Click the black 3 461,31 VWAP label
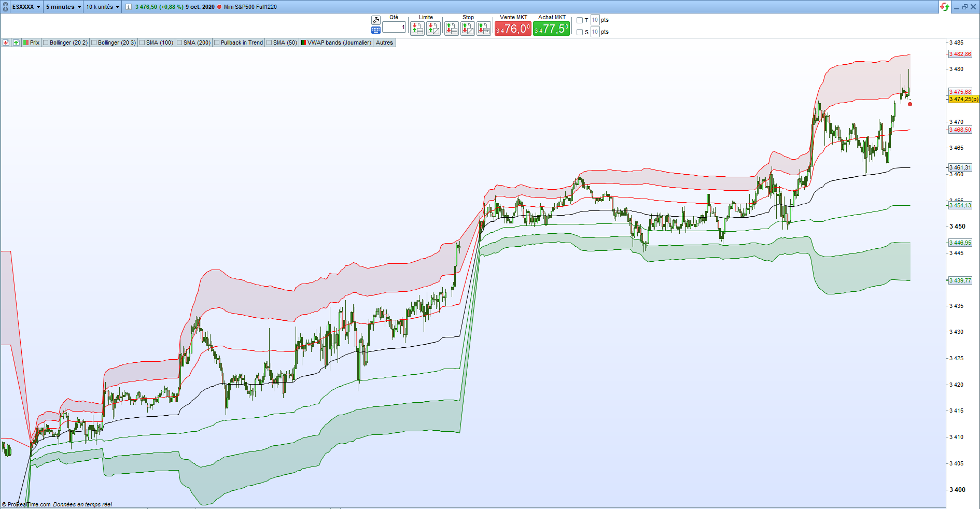The width and height of the screenshot is (980, 509). pyautogui.click(x=960, y=167)
